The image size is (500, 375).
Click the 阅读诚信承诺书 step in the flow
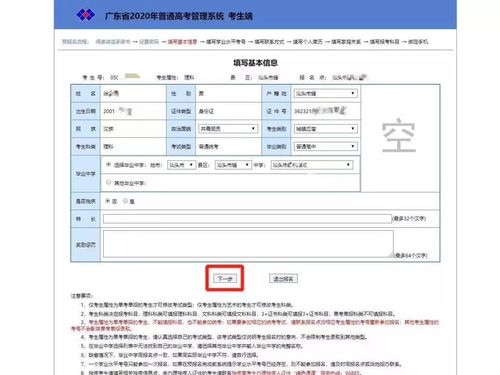coord(113,42)
